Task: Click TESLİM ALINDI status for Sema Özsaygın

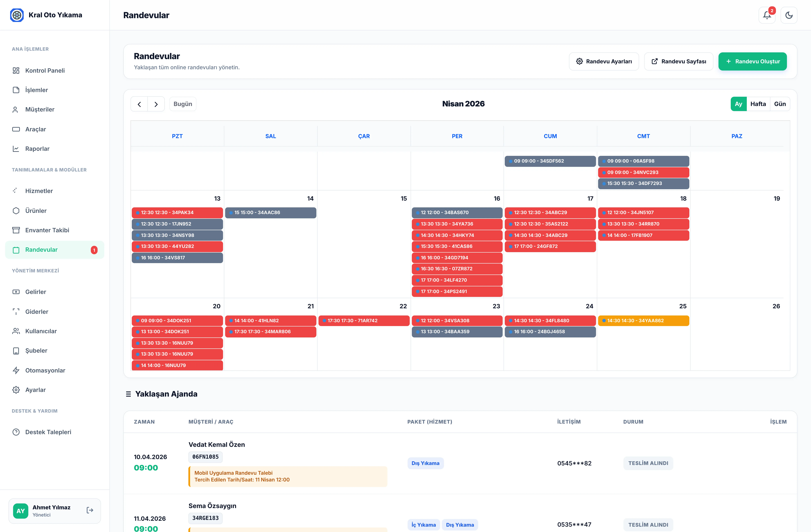Action: click(648, 525)
